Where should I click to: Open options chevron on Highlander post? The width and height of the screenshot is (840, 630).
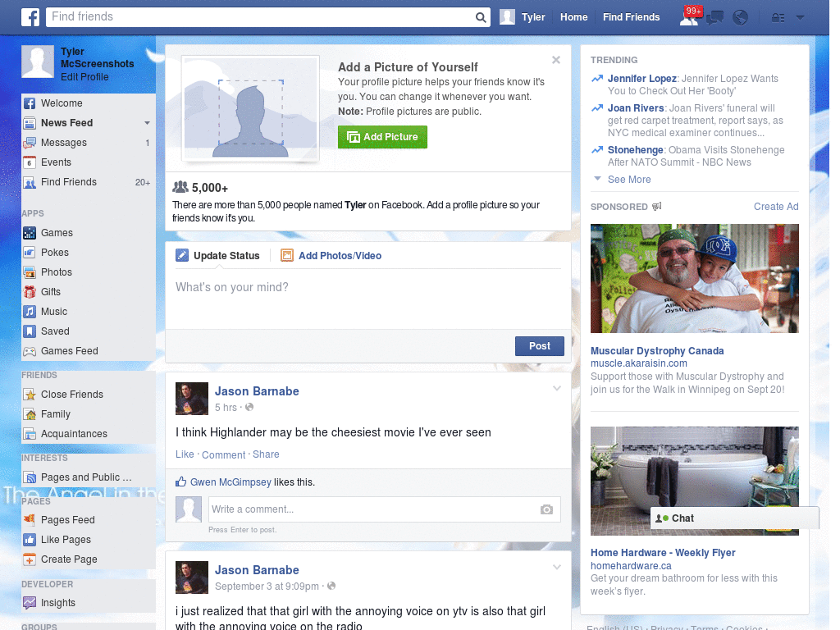557,388
